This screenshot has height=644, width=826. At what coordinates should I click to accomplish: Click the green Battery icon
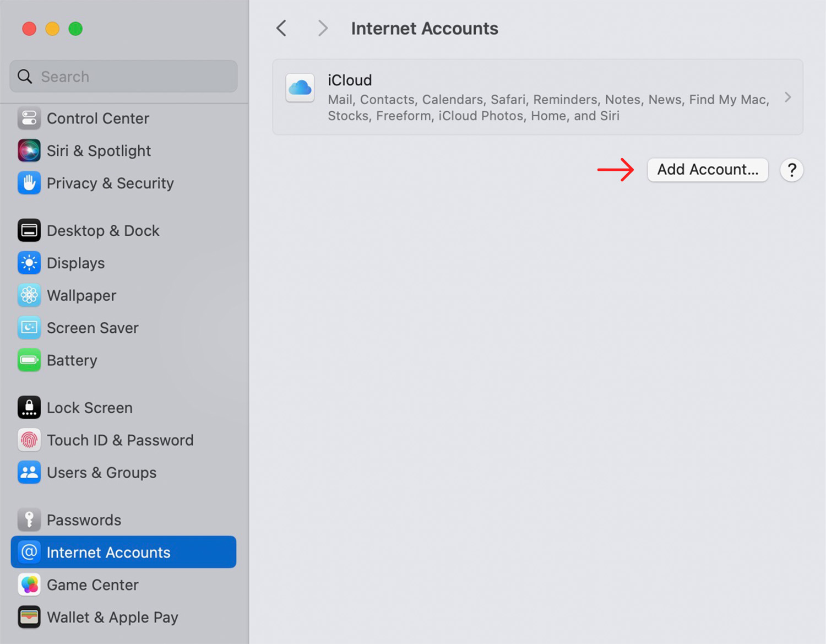click(29, 360)
